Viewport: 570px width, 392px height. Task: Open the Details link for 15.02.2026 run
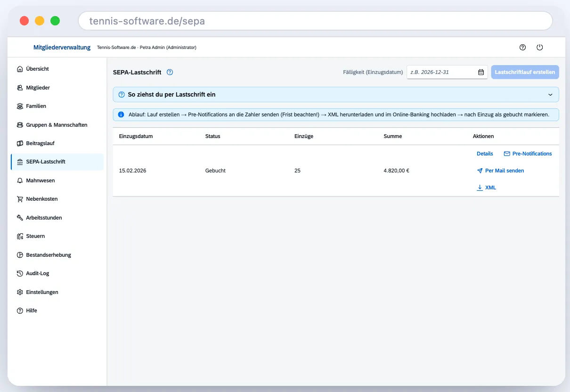(485, 154)
